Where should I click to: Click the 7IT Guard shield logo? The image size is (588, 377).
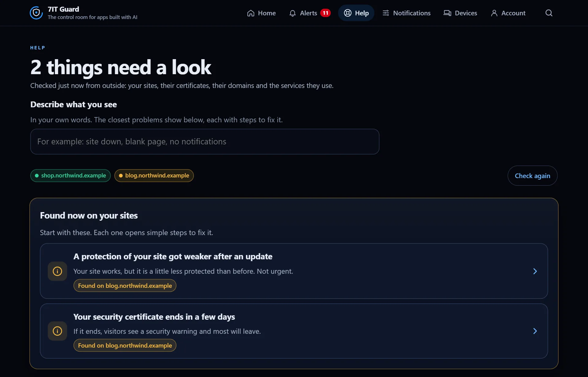tap(36, 13)
